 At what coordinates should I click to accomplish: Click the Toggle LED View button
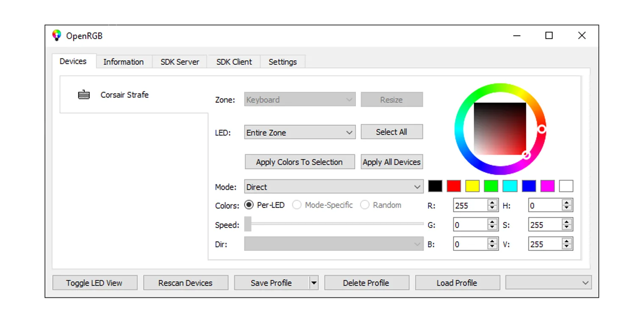coord(94,283)
